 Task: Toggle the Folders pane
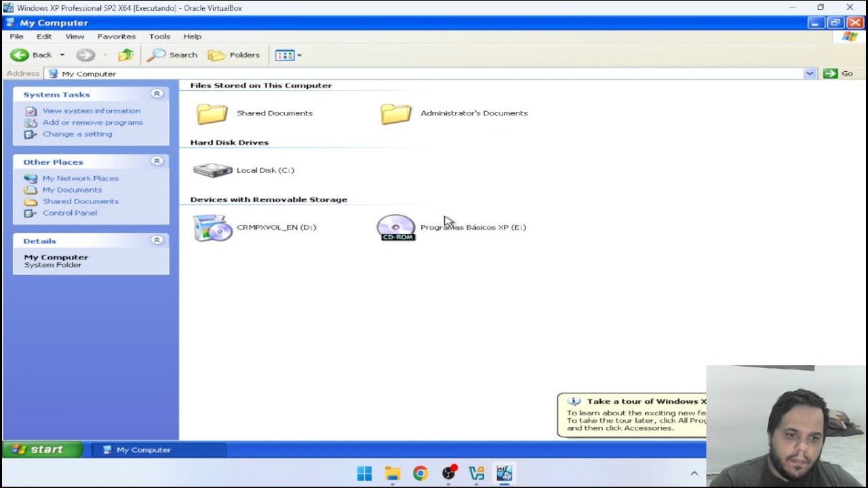click(234, 55)
